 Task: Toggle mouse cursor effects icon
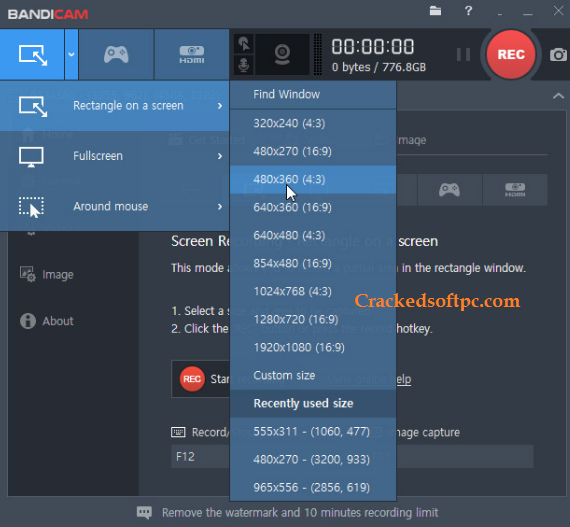(x=244, y=44)
